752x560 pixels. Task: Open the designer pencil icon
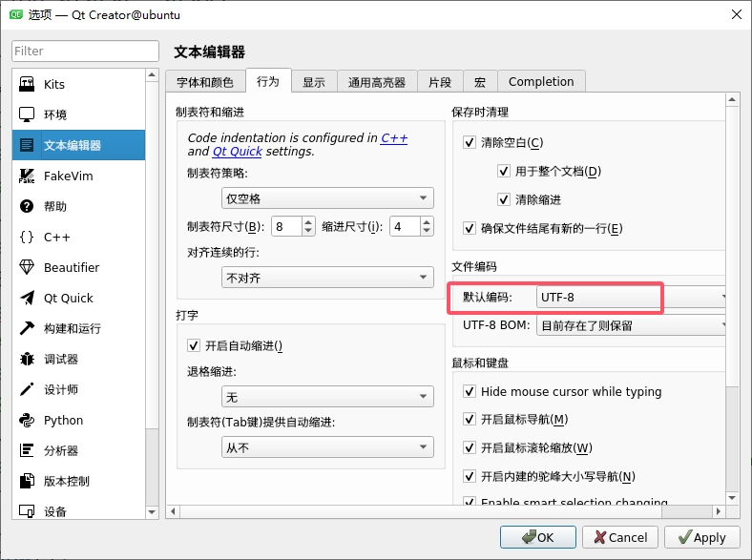(x=27, y=390)
